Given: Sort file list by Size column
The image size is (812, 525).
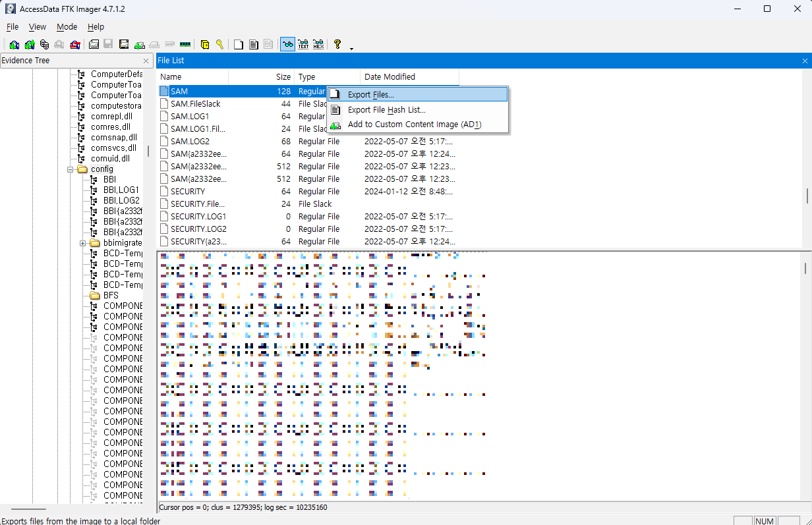Looking at the screenshot, I should pos(262,77).
